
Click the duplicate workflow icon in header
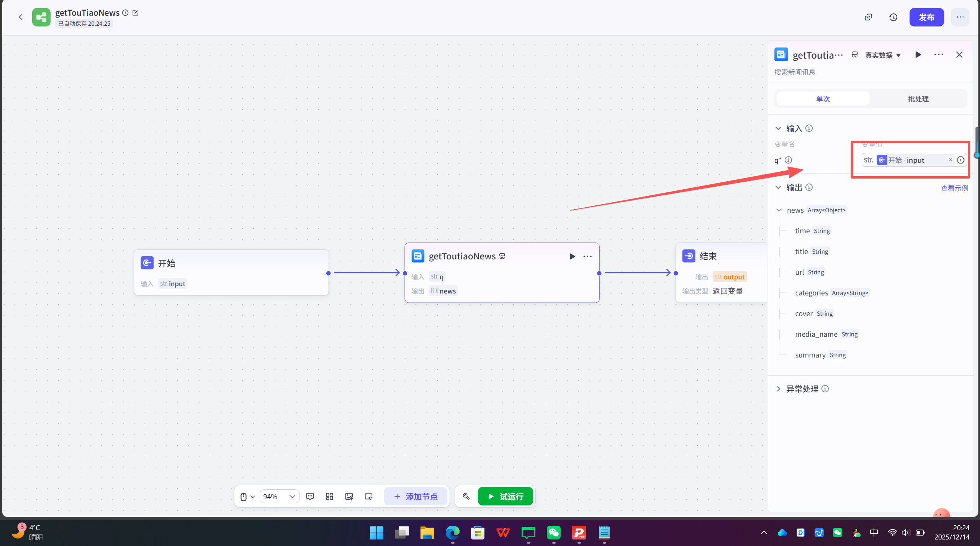868,17
